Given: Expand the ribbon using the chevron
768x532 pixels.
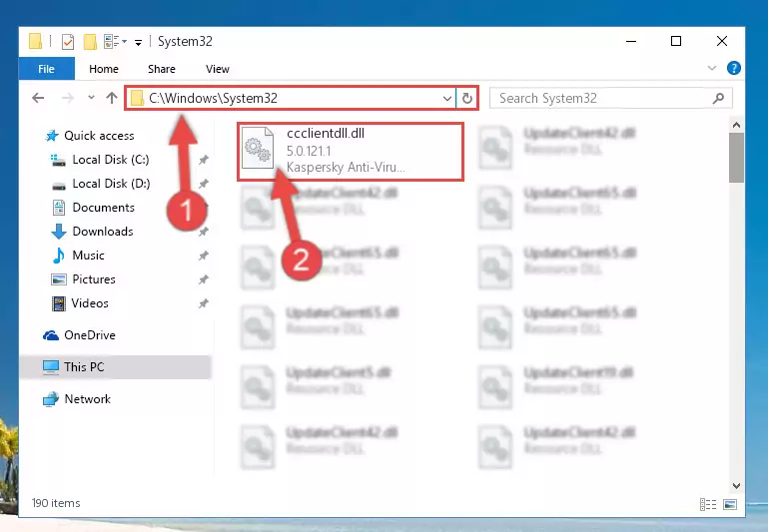Looking at the screenshot, I should 712,68.
